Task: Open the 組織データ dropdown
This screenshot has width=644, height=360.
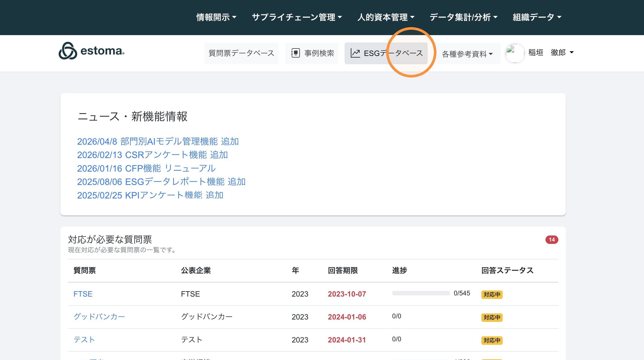Action: 537,17
